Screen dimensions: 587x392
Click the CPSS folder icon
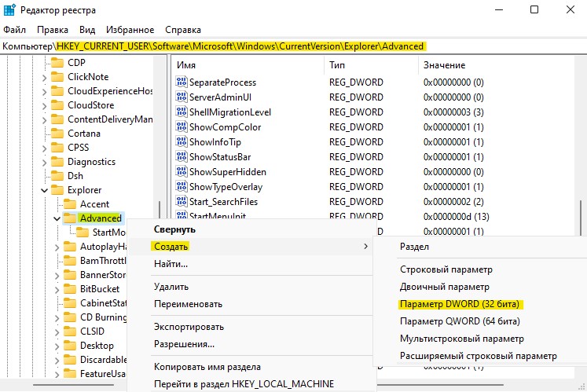click(57, 147)
